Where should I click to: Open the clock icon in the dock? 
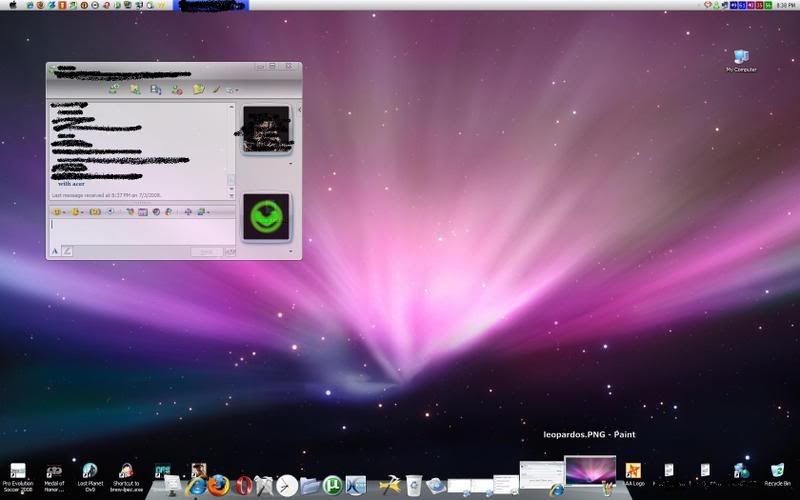point(287,485)
